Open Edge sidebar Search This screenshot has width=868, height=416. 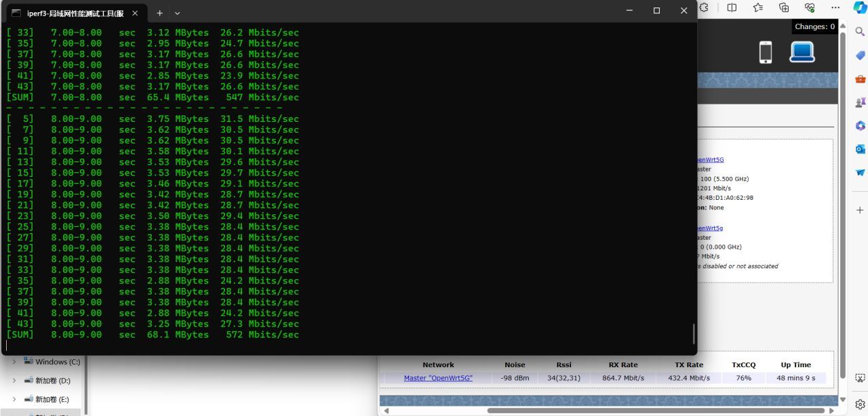pos(860,32)
